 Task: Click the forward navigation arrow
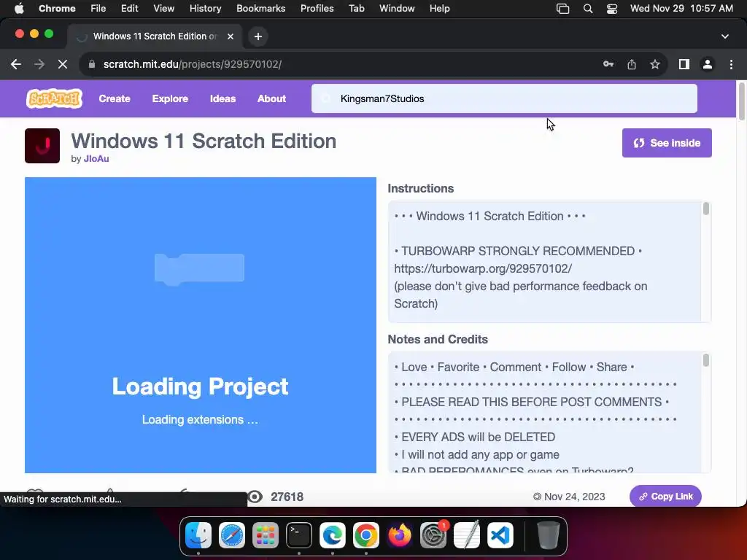(x=39, y=64)
